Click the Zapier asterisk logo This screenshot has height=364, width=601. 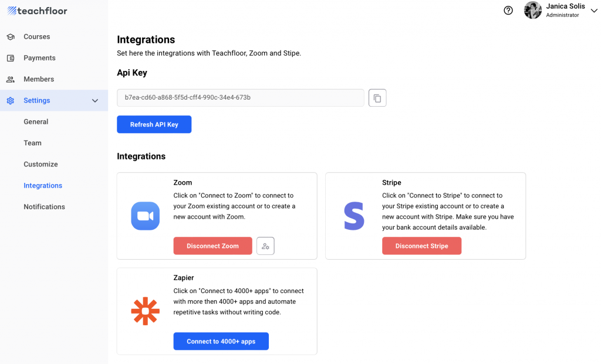145,311
